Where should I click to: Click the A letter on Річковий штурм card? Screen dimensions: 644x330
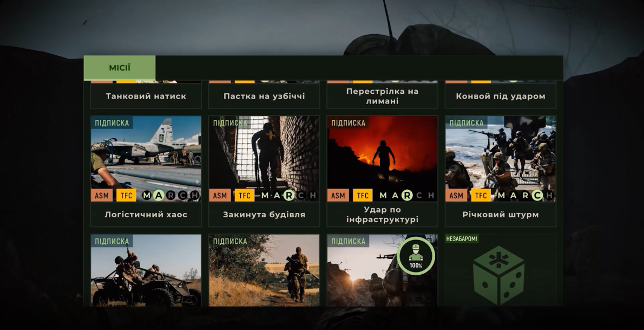click(514, 196)
